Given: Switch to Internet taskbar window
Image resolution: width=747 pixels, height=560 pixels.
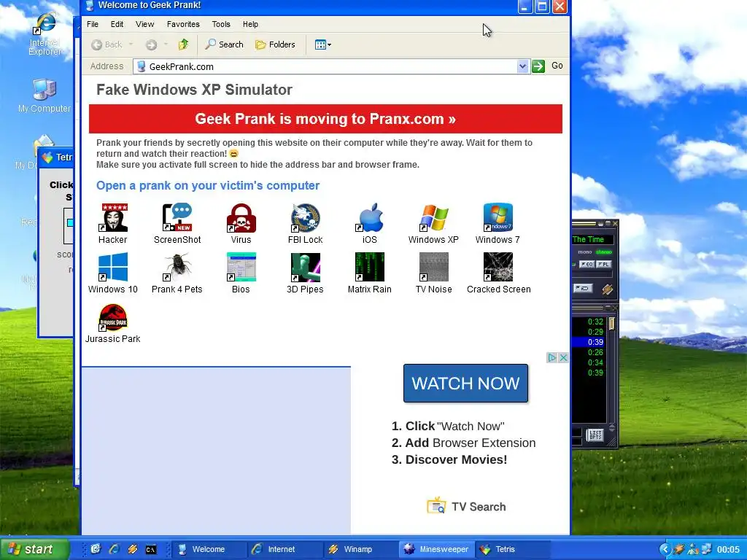Looking at the screenshot, I should click(x=285, y=550).
